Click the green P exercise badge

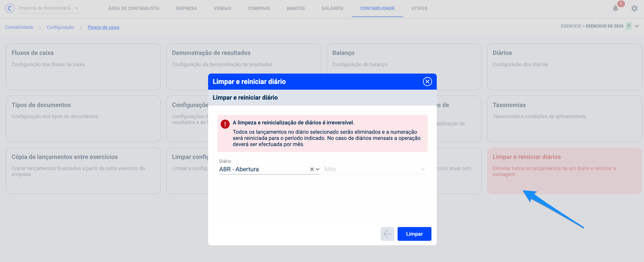tap(629, 26)
